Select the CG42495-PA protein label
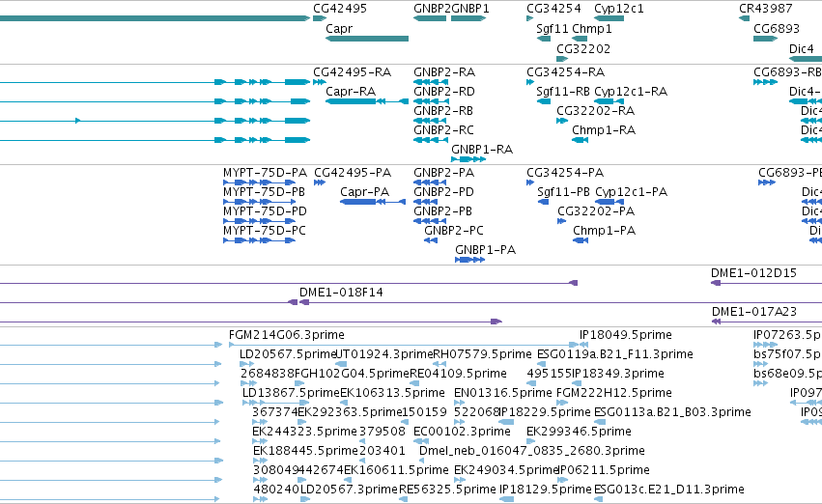The width and height of the screenshot is (822, 504). 353,173
